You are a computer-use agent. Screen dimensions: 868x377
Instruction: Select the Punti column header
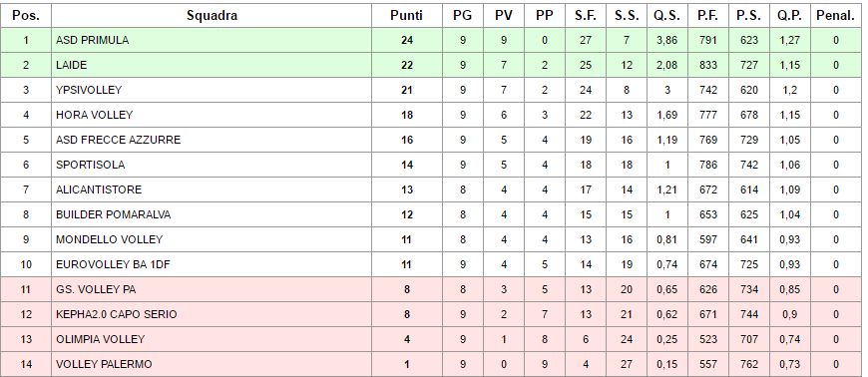(406, 16)
